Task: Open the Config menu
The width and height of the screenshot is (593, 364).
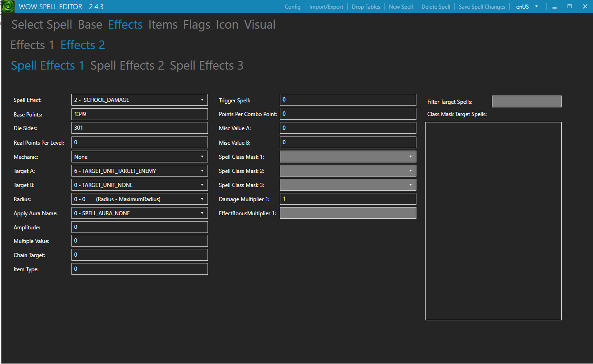Action: (293, 6)
